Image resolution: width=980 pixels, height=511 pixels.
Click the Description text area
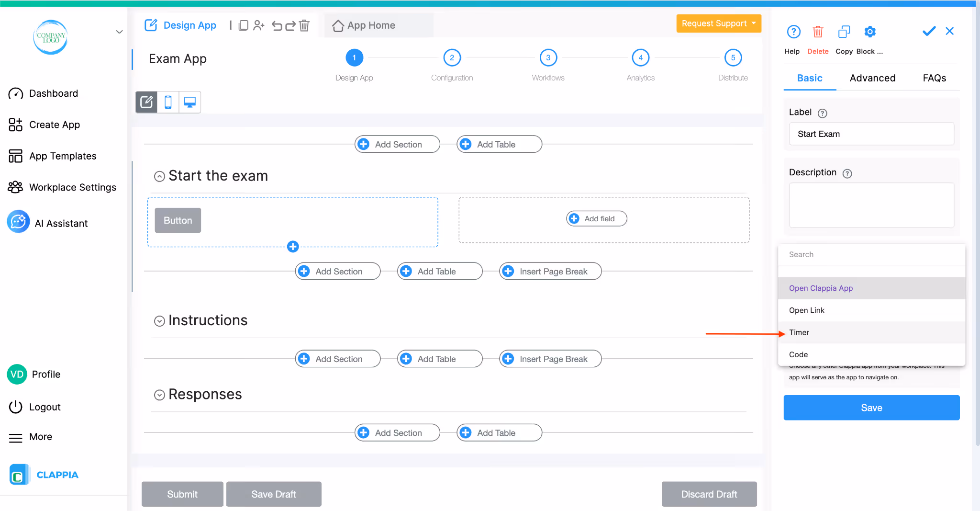tap(871, 205)
